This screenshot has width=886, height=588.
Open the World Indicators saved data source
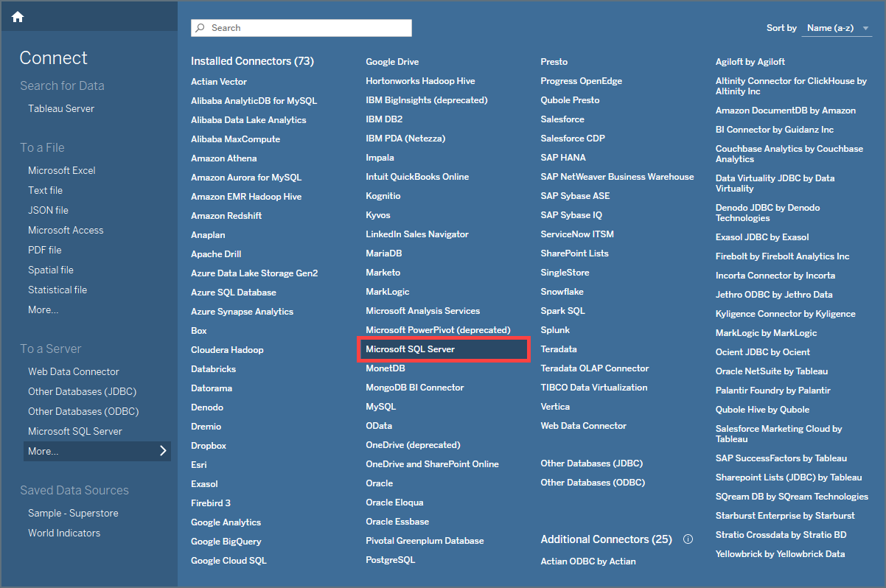tap(64, 532)
